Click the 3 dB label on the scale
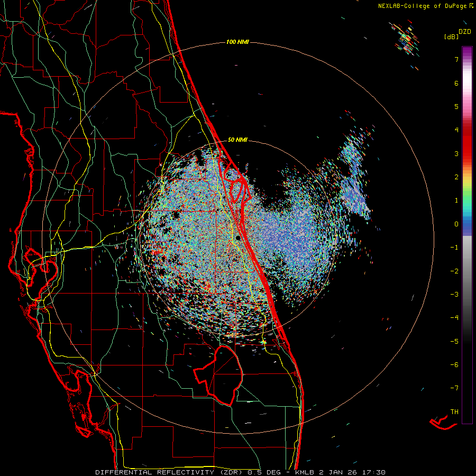Screen dimensions: 476x476 (456, 153)
